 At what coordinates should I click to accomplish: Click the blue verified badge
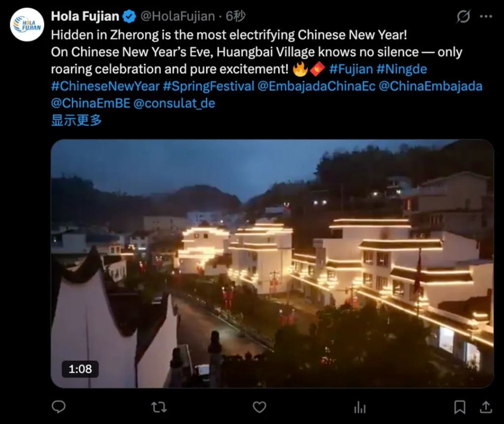129,16
